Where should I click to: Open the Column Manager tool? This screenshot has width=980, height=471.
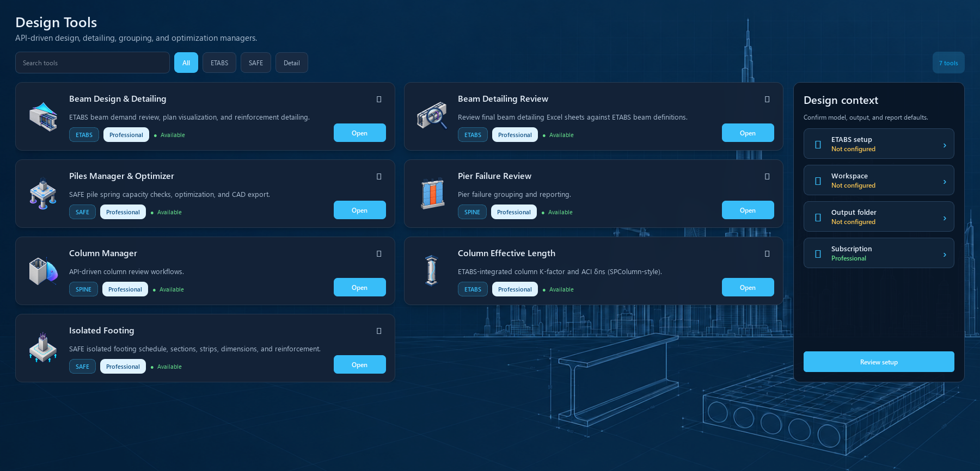pos(360,287)
